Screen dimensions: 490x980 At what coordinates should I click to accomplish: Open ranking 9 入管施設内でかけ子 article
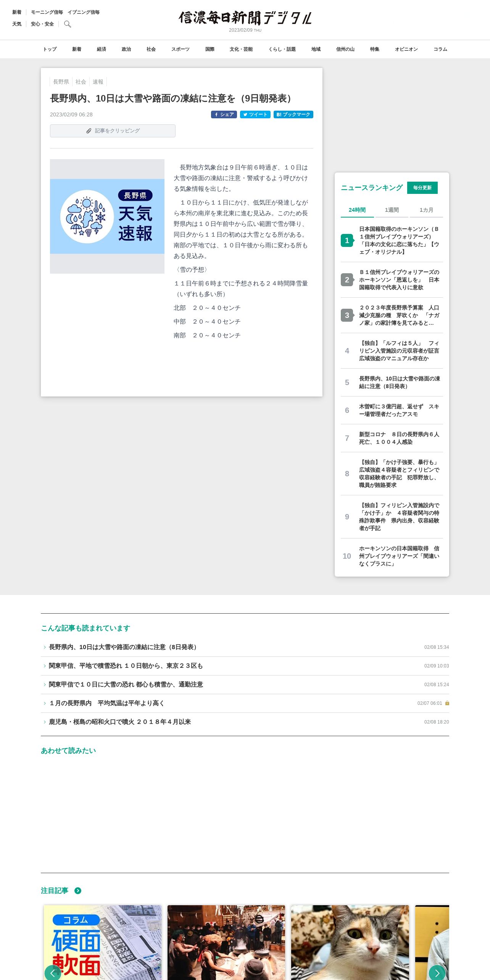pyautogui.click(x=392, y=517)
